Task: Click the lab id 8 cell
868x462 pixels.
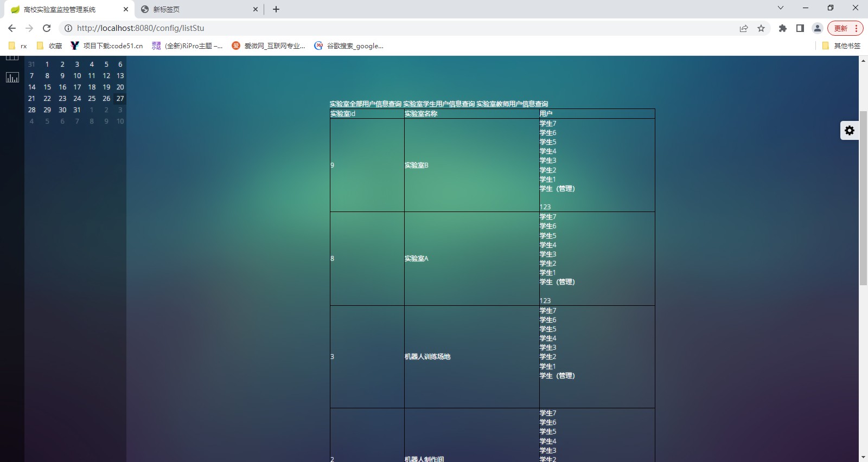Action: pos(367,259)
